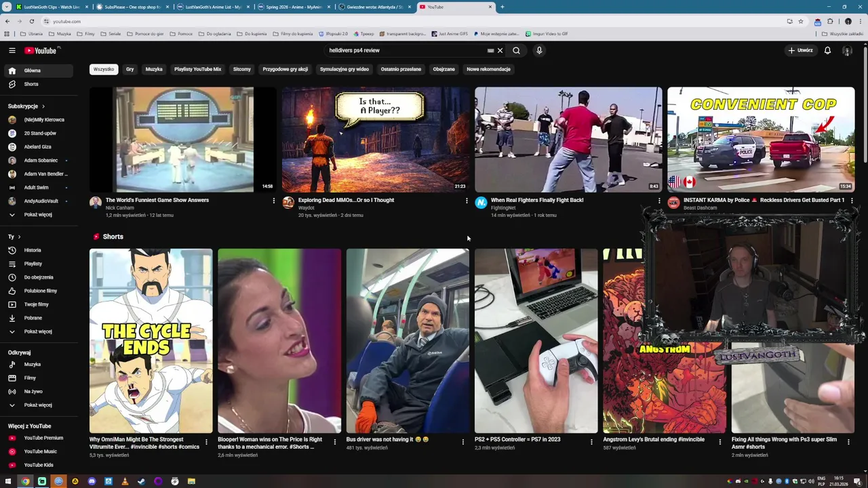
Task: Open the Windows Start menu
Action: coord(8,481)
